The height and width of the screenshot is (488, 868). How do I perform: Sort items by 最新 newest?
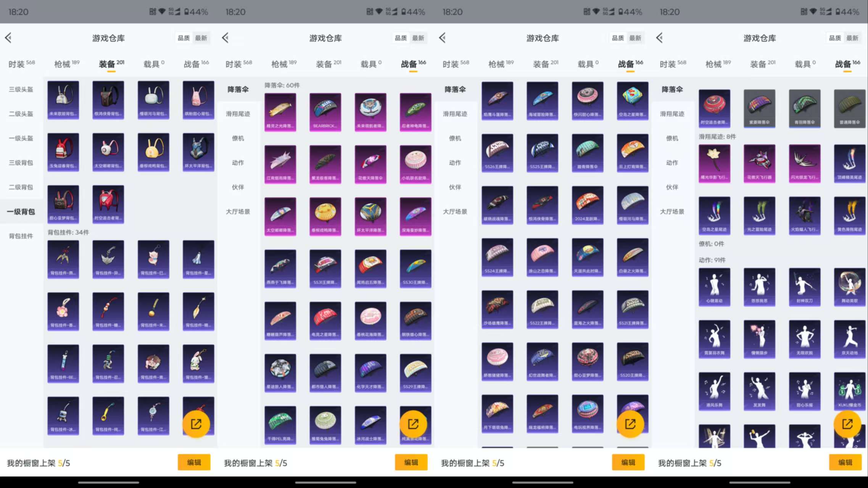[x=201, y=38]
